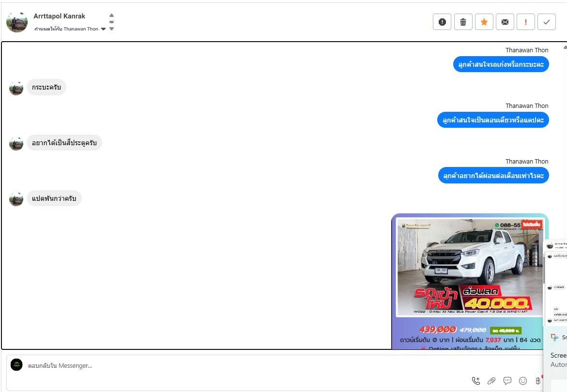Click message 'ลูกค้าอยากได้ผ่อนต่อเดือนเท่าไรคะ'
Image resolution: width=567 pixels, height=392 pixels.
click(x=493, y=176)
